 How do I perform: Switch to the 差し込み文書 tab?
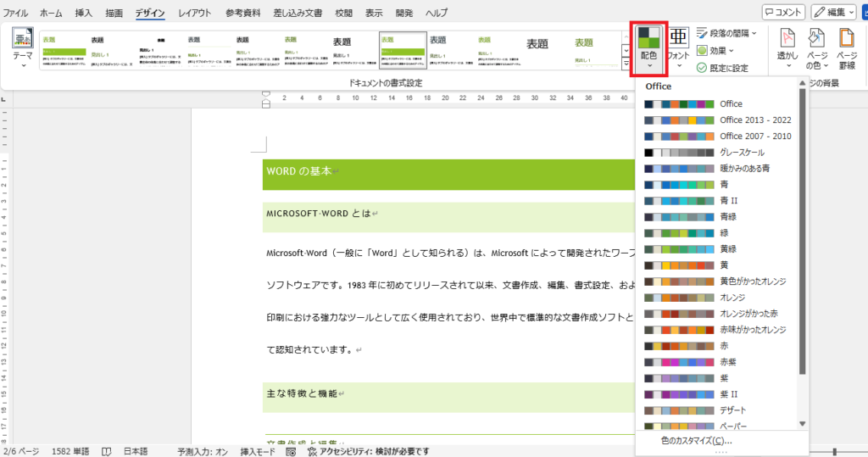click(x=298, y=12)
